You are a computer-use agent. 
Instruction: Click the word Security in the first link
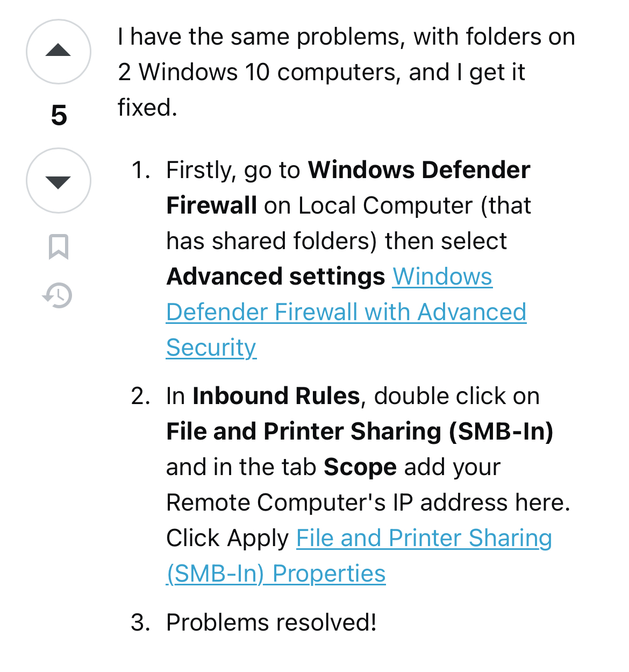click(x=211, y=348)
